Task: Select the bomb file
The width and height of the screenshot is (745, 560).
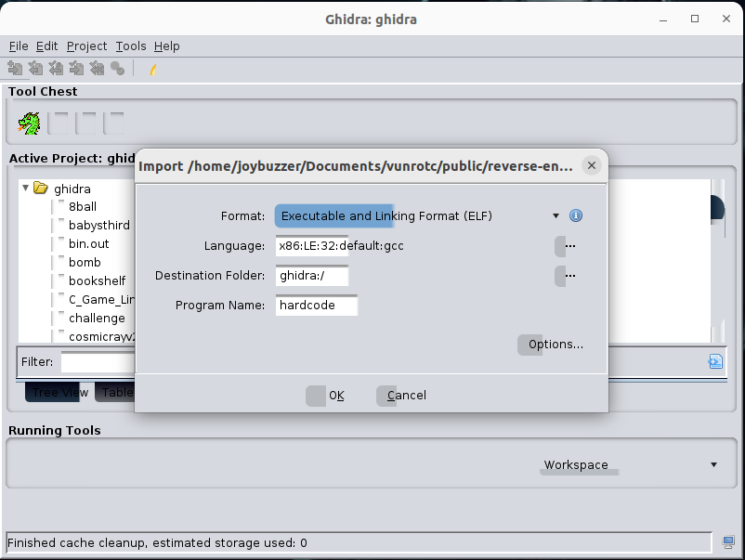Action: (85, 263)
